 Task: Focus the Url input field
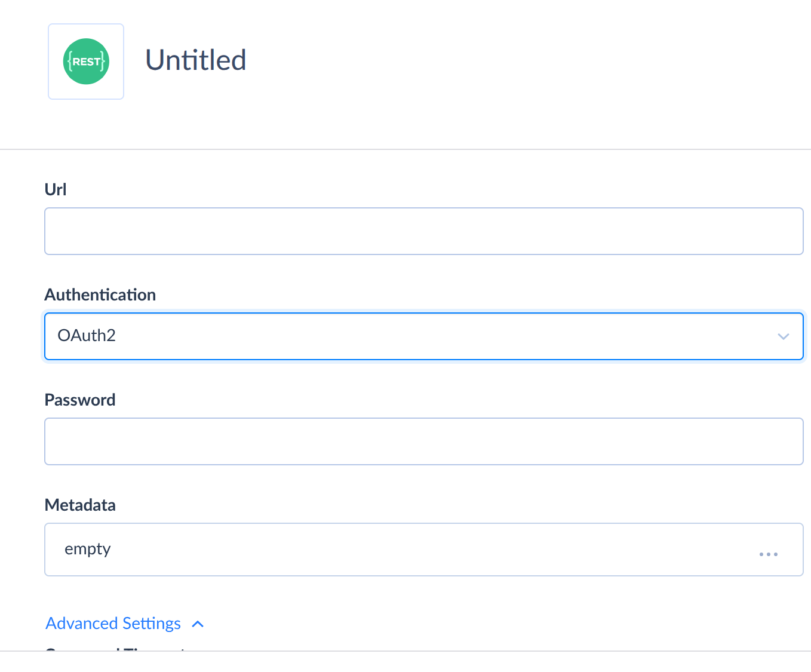[x=423, y=231]
